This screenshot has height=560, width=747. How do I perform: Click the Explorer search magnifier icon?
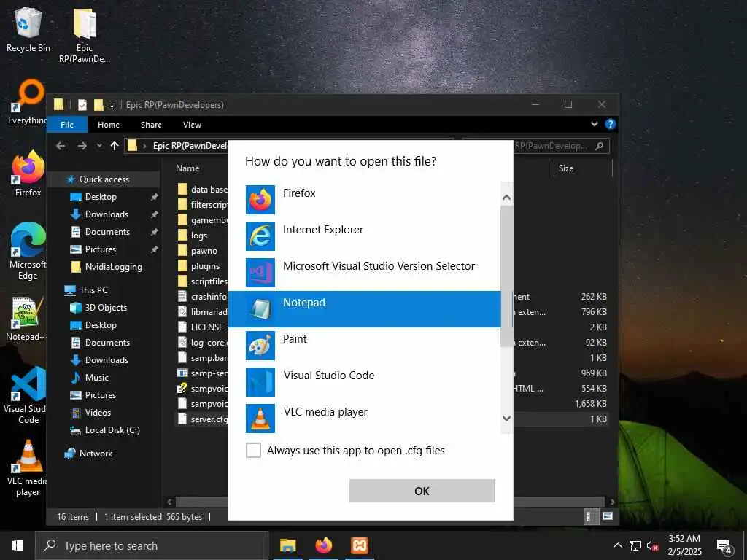tap(600, 146)
